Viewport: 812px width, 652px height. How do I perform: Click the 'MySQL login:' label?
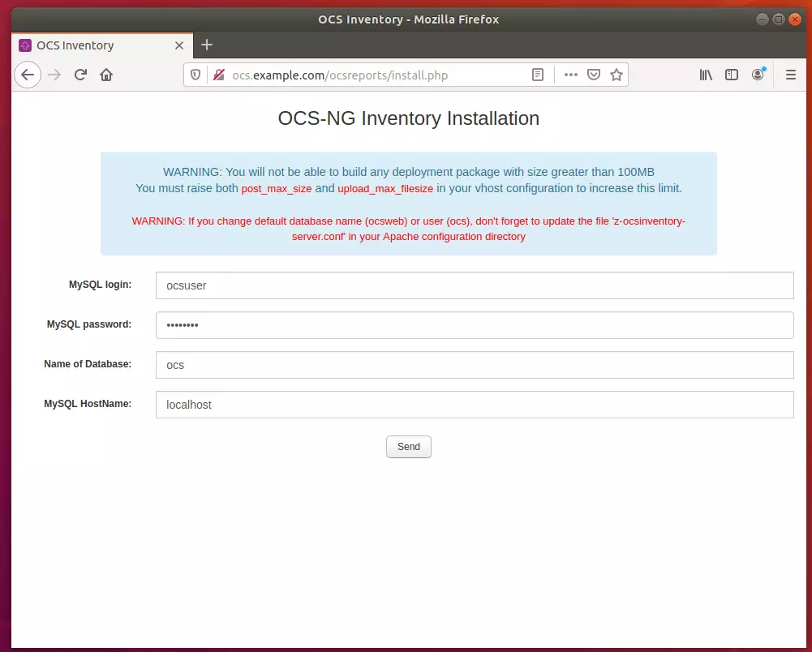pos(100,285)
